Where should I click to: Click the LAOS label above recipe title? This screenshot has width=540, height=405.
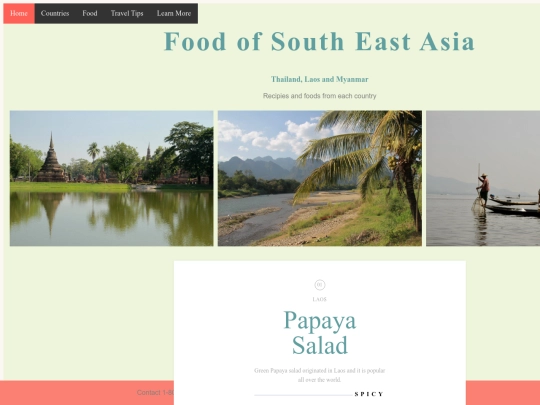[320, 299]
